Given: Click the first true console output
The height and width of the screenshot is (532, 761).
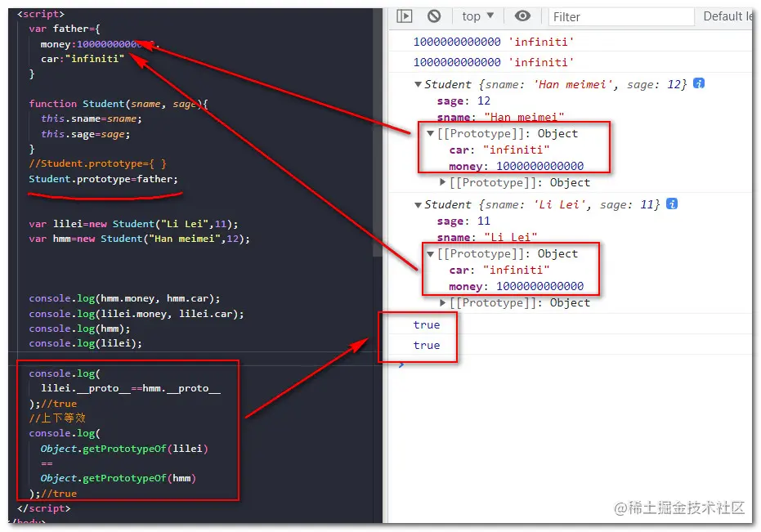Looking at the screenshot, I should pos(427,325).
